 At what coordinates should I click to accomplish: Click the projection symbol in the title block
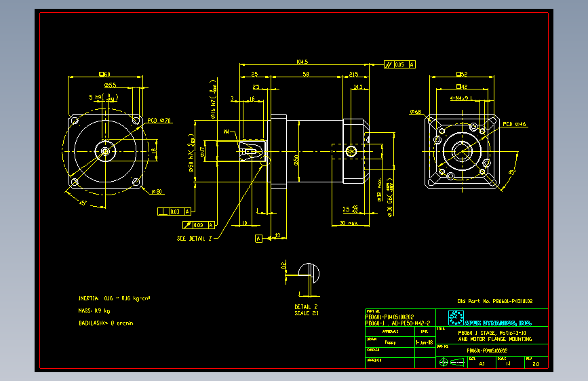[x=452, y=362]
